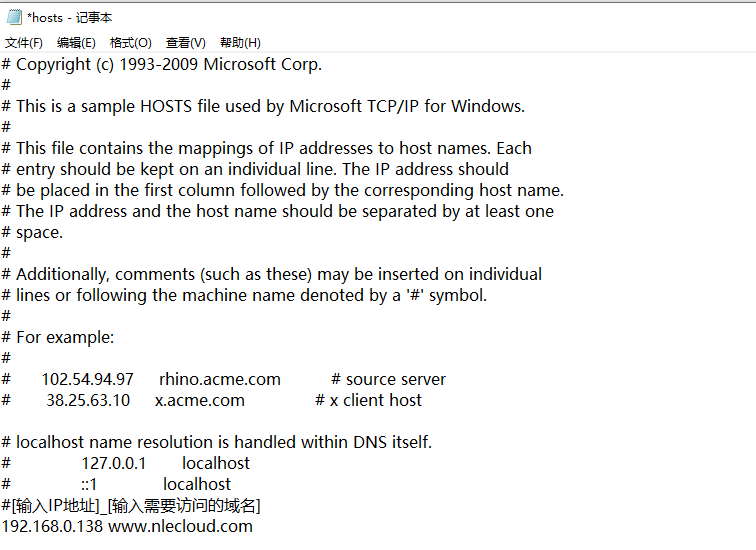Open the 帮助(H) menu
The height and width of the screenshot is (550, 756).
point(240,43)
